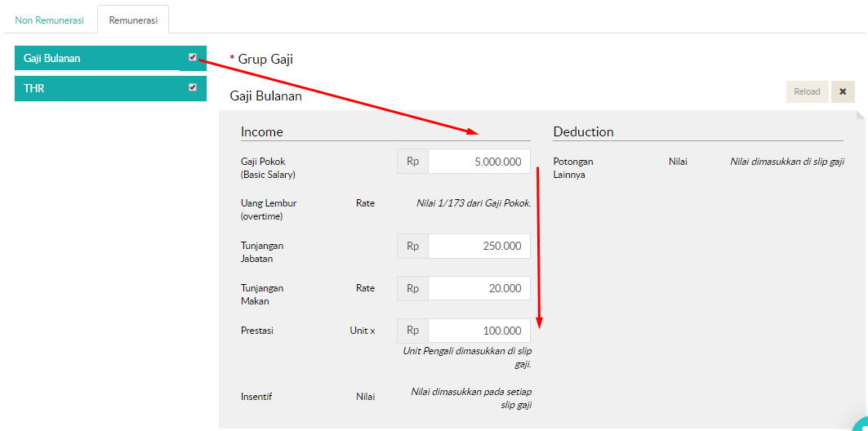This screenshot has height=431, width=868.
Task: Click the Deduction section heading
Action: pos(583,131)
